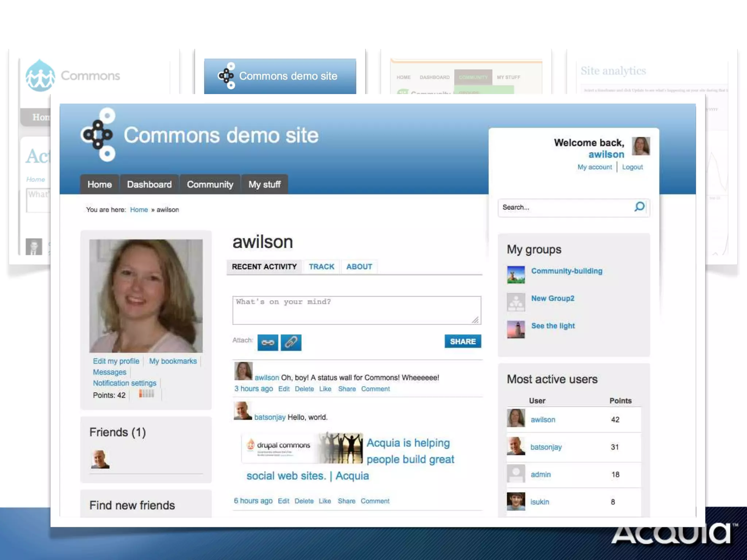Click the attach file paperclip icon

[291, 342]
